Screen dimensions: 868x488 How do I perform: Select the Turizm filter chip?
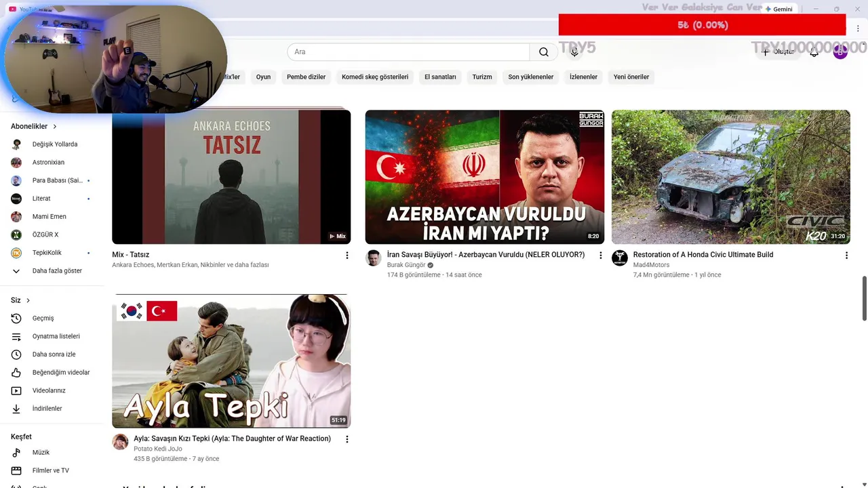(482, 77)
